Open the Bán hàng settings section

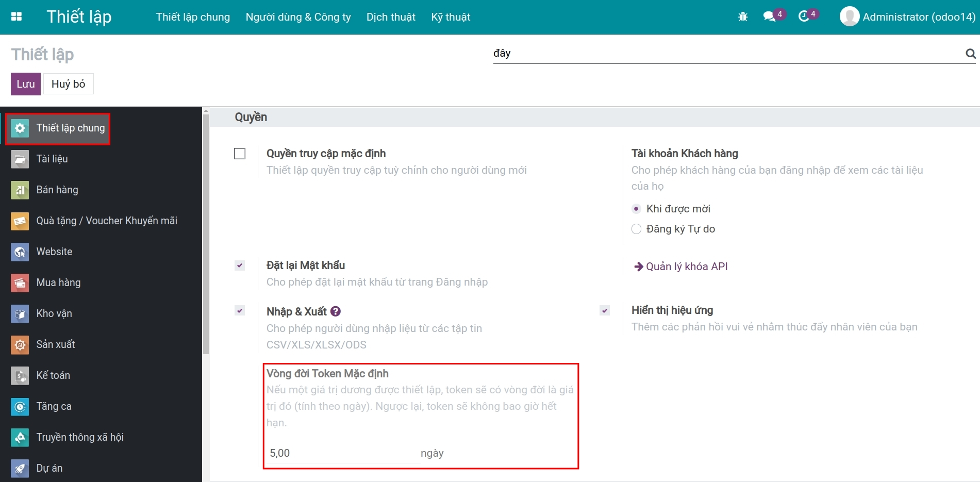tap(58, 190)
